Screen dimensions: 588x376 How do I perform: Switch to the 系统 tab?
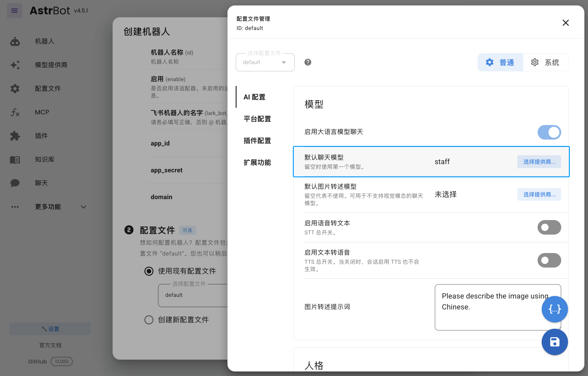tap(546, 62)
